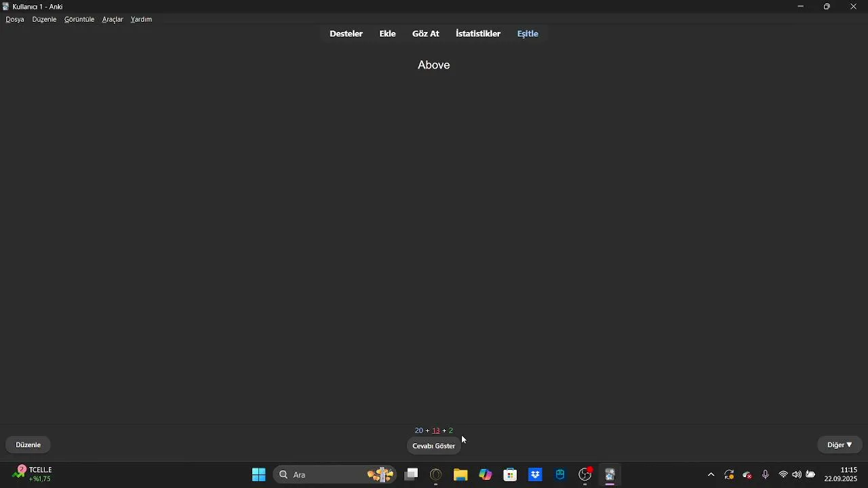The height and width of the screenshot is (488, 868).
Task: Open Task View in taskbar
Action: click(x=412, y=475)
